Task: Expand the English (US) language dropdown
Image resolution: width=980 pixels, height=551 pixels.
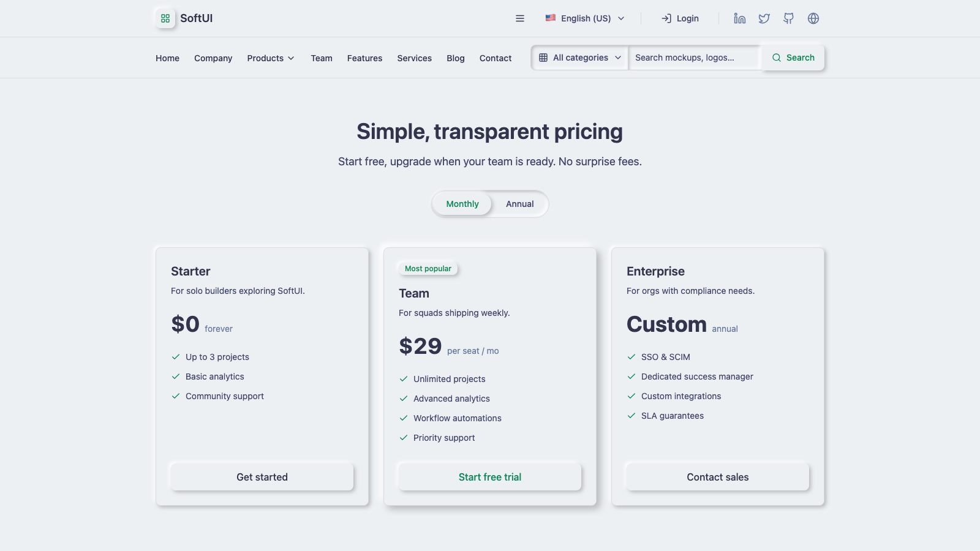Action: pos(585,18)
